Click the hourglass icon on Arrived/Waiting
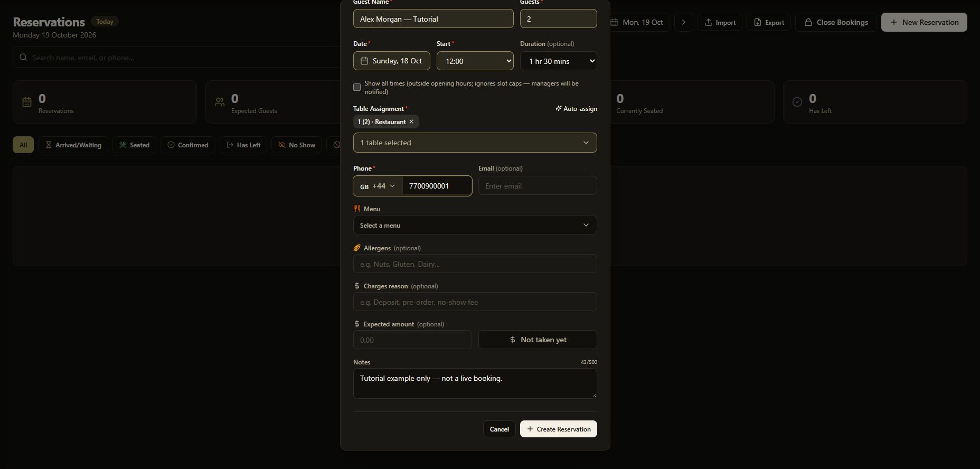980x469 pixels. (48, 145)
